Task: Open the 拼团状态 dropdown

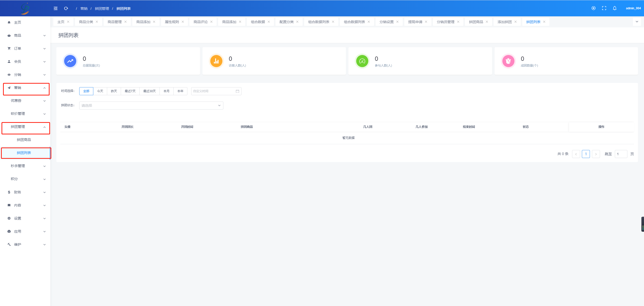Action: [151, 106]
